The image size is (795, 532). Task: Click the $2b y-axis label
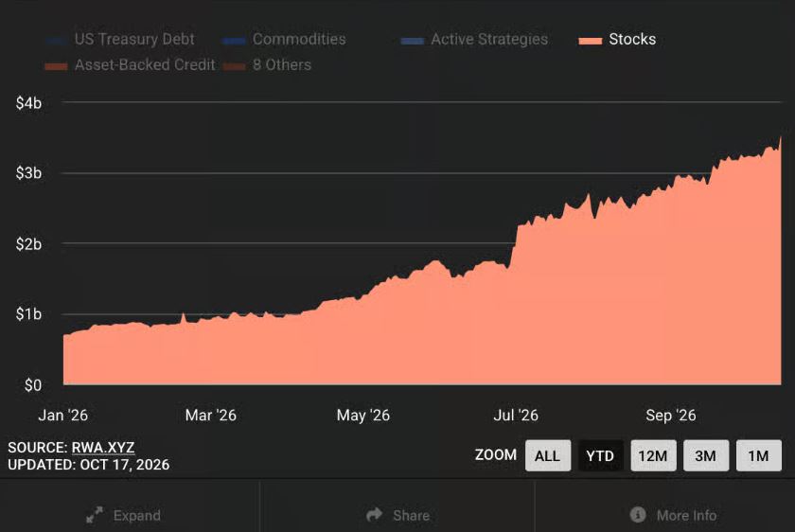[x=29, y=244]
